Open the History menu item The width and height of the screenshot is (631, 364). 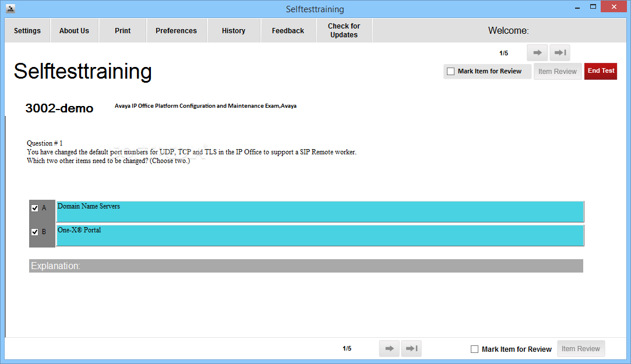[234, 30]
